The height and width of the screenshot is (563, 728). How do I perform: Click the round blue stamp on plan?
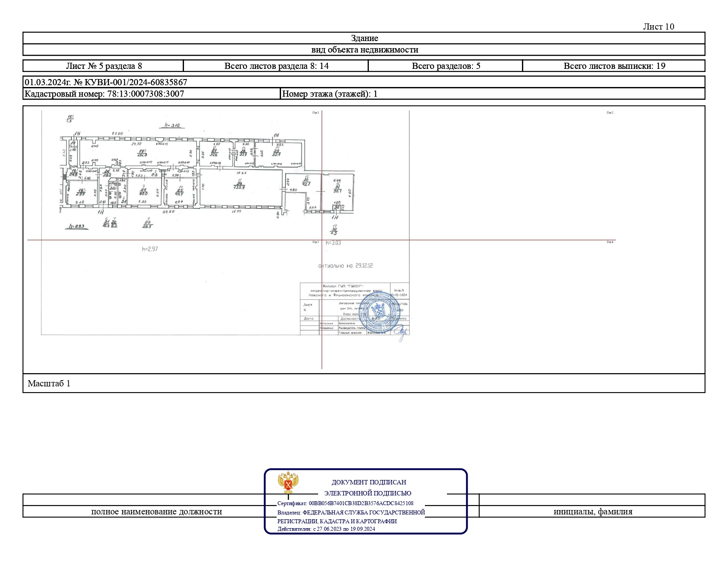tap(379, 312)
